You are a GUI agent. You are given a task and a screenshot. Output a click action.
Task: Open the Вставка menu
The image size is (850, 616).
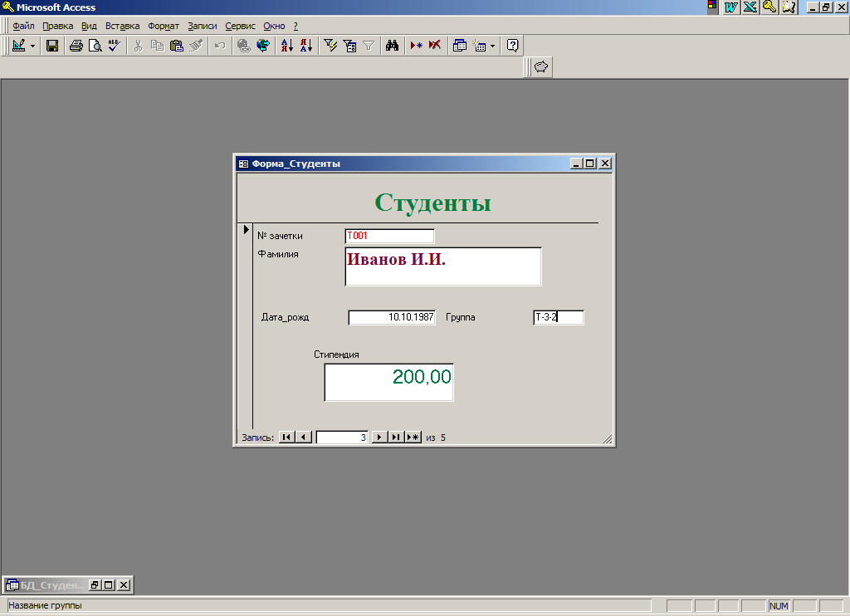[x=123, y=26]
